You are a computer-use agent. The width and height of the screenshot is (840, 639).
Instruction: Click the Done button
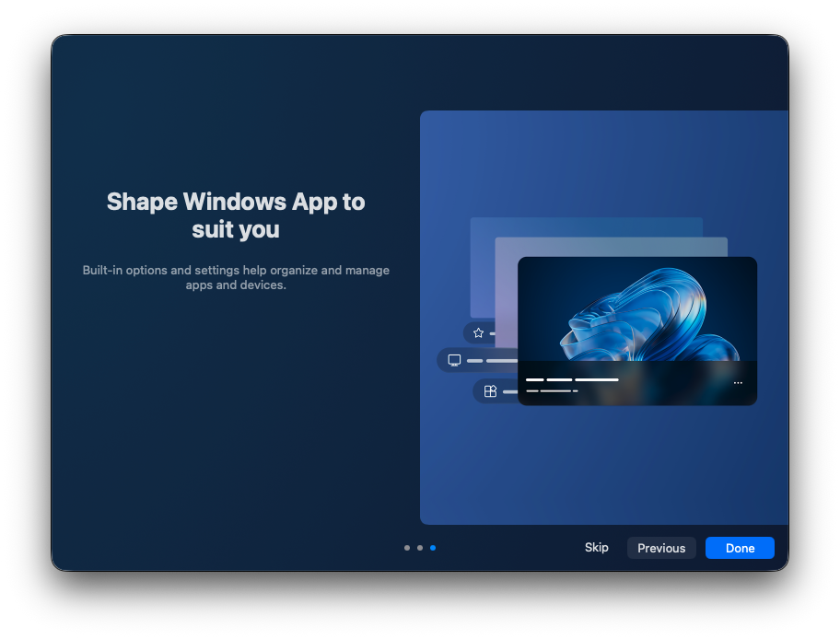coord(740,548)
